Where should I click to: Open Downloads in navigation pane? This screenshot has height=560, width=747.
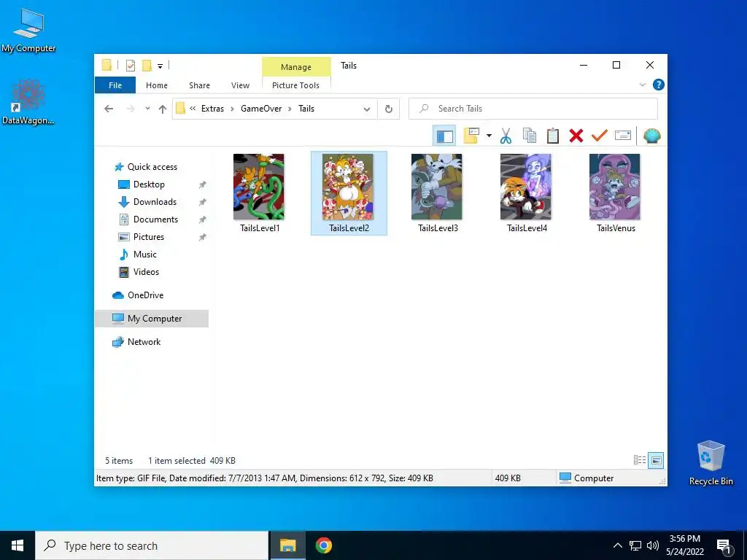pos(155,202)
